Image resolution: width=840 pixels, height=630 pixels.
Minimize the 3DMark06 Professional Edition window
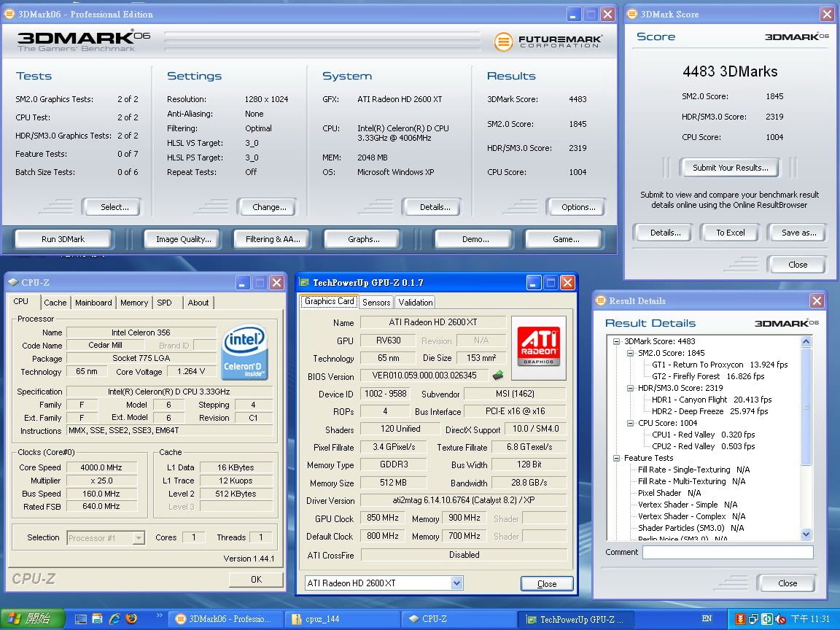click(574, 15)
